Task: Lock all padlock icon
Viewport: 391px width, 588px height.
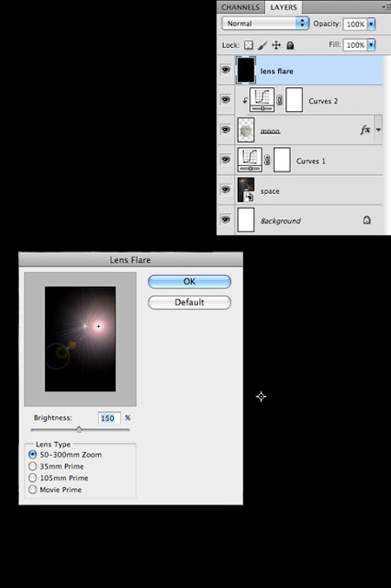Action: click(x=290, y=45)
